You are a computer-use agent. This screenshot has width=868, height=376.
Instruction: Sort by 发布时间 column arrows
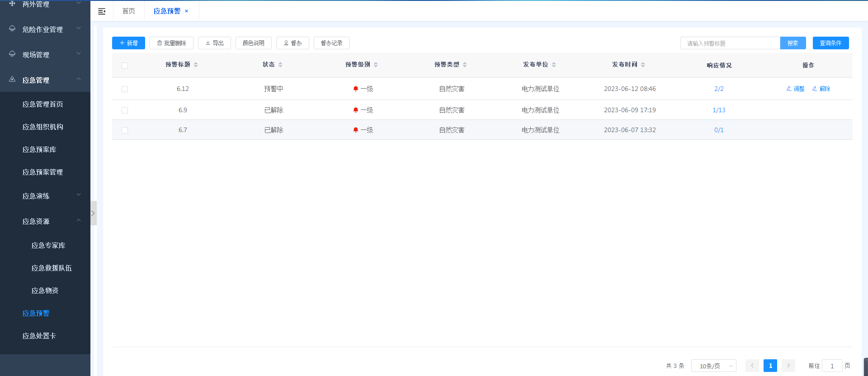click(x=643, y=65)
